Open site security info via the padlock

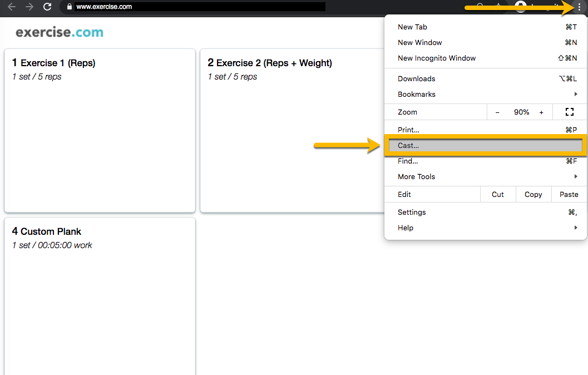(69, 7)
